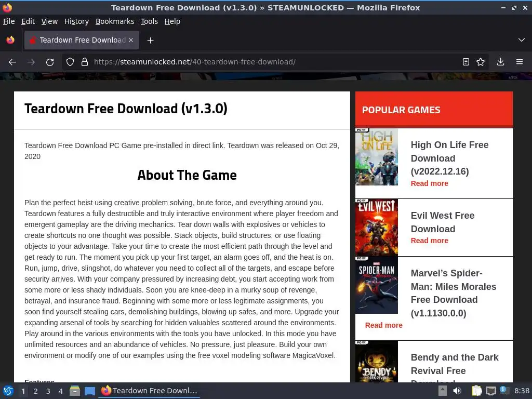Open Bendy and the Dark Revival link
This screenshot has height=399, width=532.
[455, 367]
